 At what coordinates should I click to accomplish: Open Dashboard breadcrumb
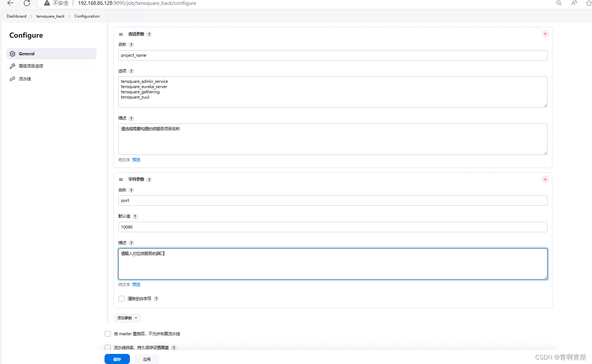(16, 16)
